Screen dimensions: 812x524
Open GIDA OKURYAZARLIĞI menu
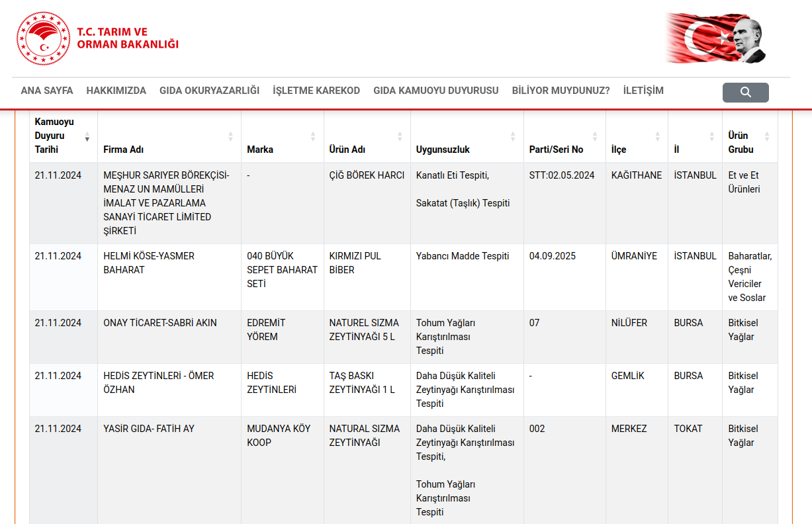[209, 91]
